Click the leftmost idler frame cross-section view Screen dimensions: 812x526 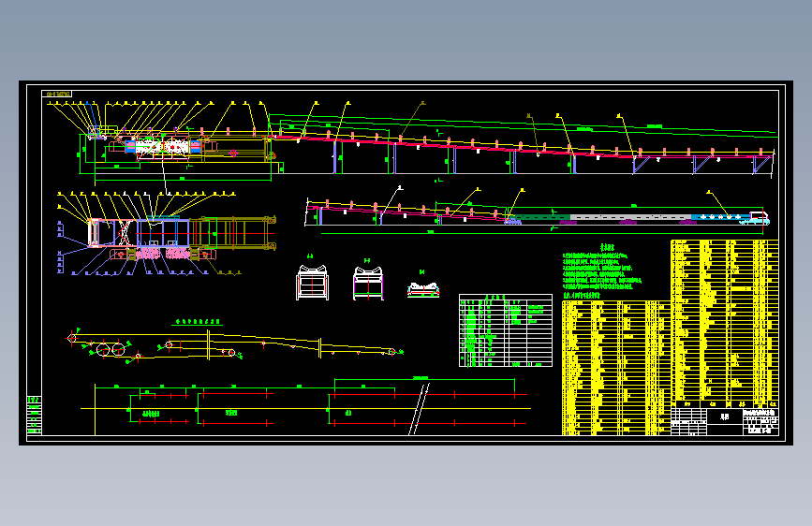[312, 282]
